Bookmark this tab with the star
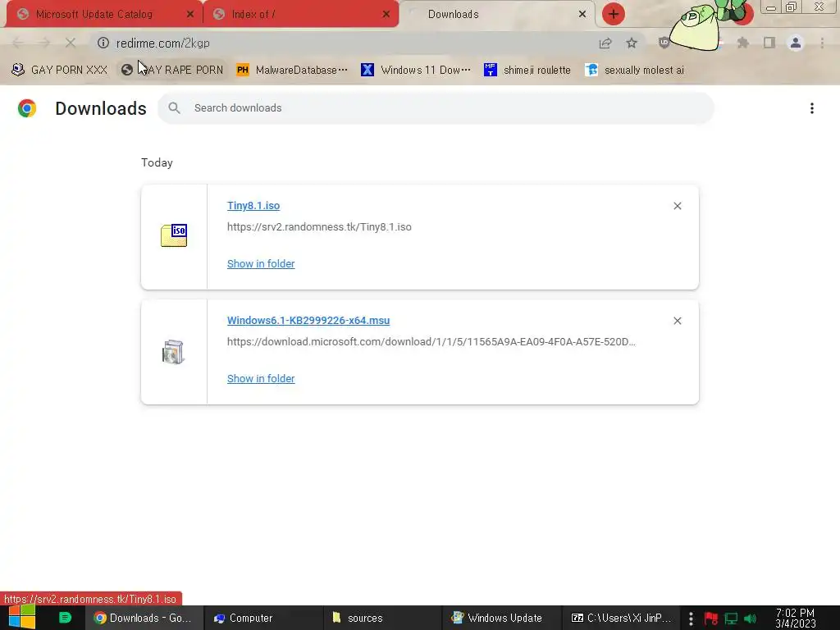Viewport: 840px width, 630px height. click(632, 43)
